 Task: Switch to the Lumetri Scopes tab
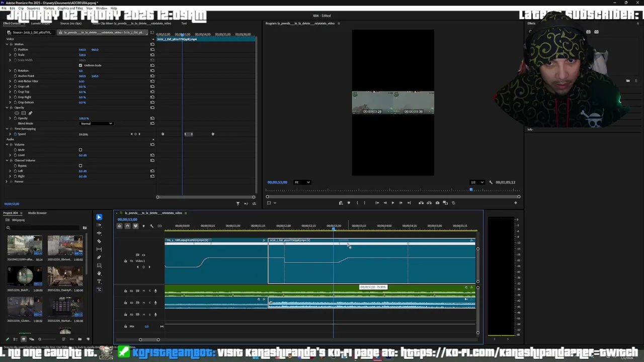tap(40, 23)
